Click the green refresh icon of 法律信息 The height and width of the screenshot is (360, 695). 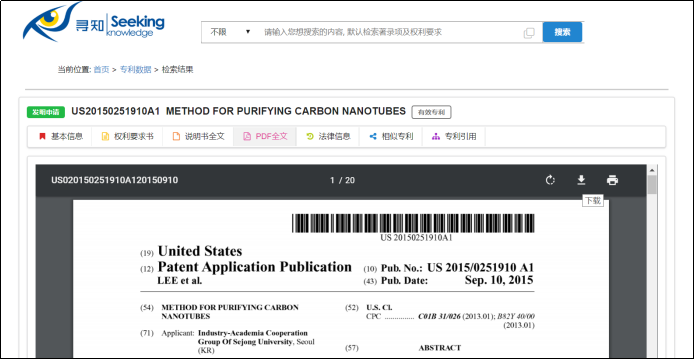[x=310, y=136]
